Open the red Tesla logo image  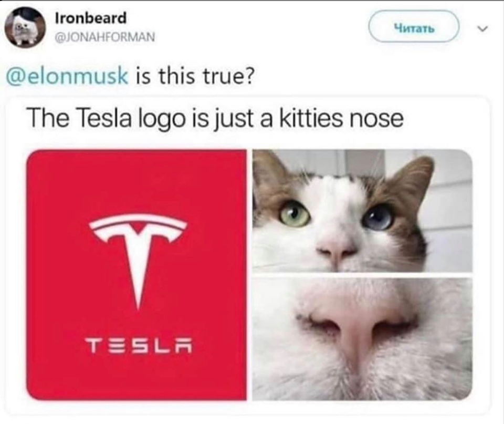point(136,275)
